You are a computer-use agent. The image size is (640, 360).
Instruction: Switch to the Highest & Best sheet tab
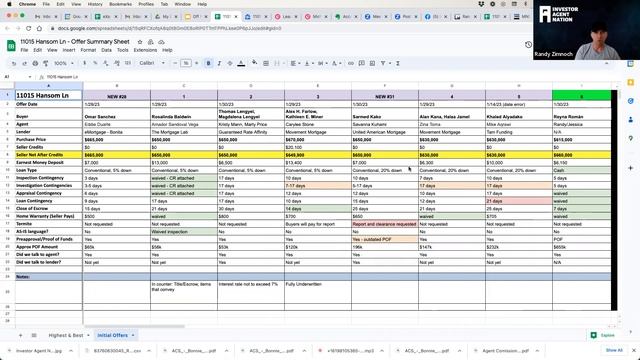(x=66, y=335)
